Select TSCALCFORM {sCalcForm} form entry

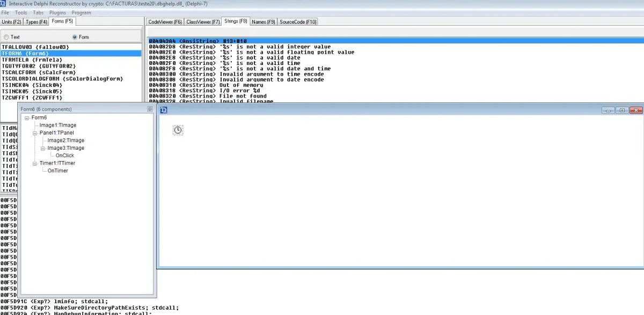tap(71, 72)
